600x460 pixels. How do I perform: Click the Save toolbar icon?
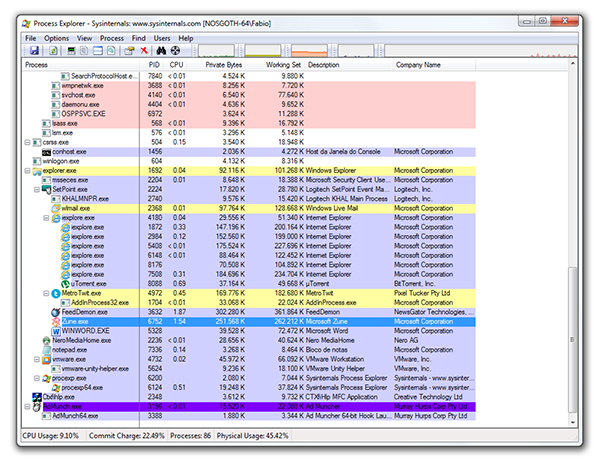pyautogui.click(x=34, y=51)
